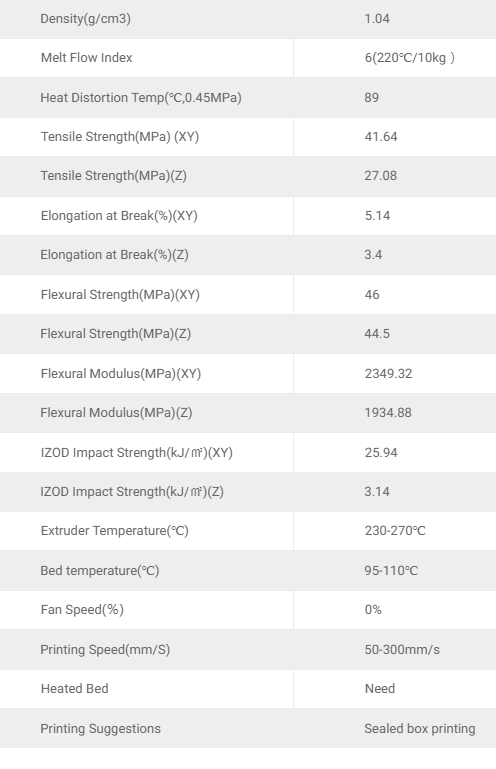
Task: Select Elongation at Break(%)(Z) label
Action: 114,255
